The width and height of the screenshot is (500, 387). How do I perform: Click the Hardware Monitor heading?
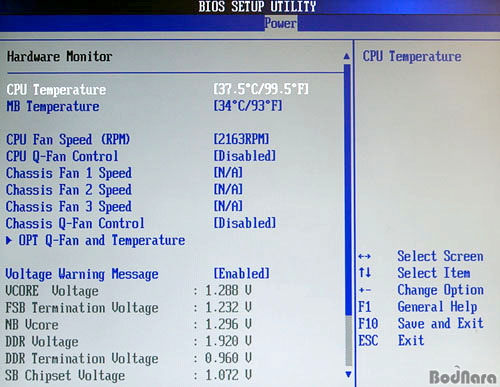[x=60, y=56]
